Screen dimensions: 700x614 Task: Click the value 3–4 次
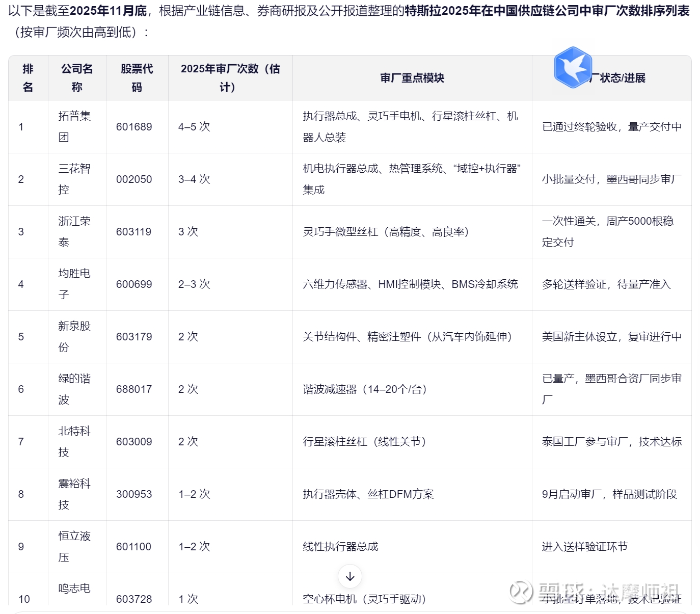click(194, 179)
